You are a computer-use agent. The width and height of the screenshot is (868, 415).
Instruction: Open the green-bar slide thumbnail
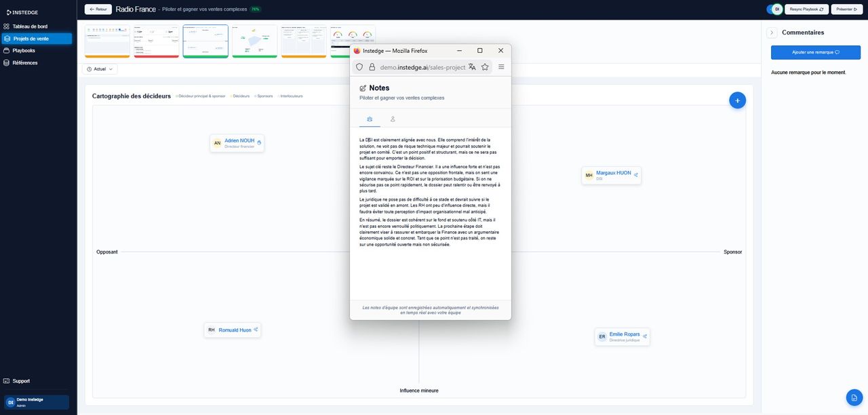coord(254,41)
